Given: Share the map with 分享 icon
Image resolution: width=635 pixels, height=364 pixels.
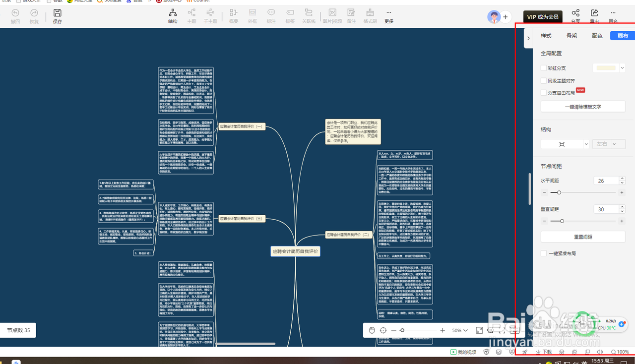Looking at the screenshot, I should click(x=575, y=13).
